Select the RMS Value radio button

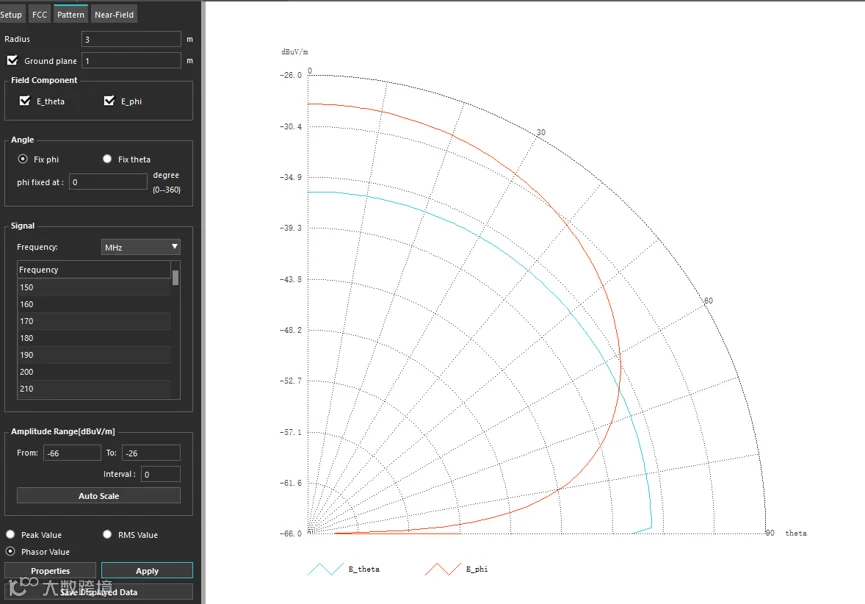point(107,534)
